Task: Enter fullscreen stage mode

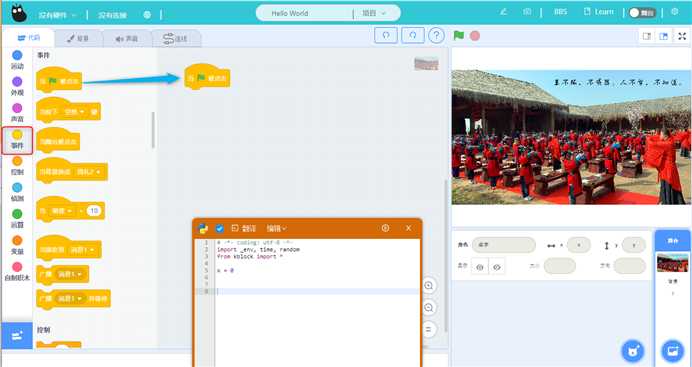Action: pyautogui.click(x=682, y=36)
